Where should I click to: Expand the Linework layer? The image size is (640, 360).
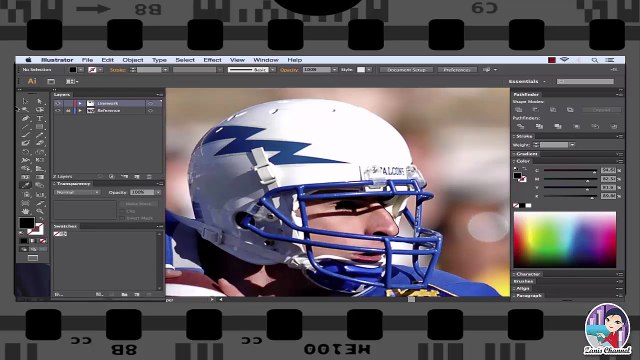tap(80, 103)
